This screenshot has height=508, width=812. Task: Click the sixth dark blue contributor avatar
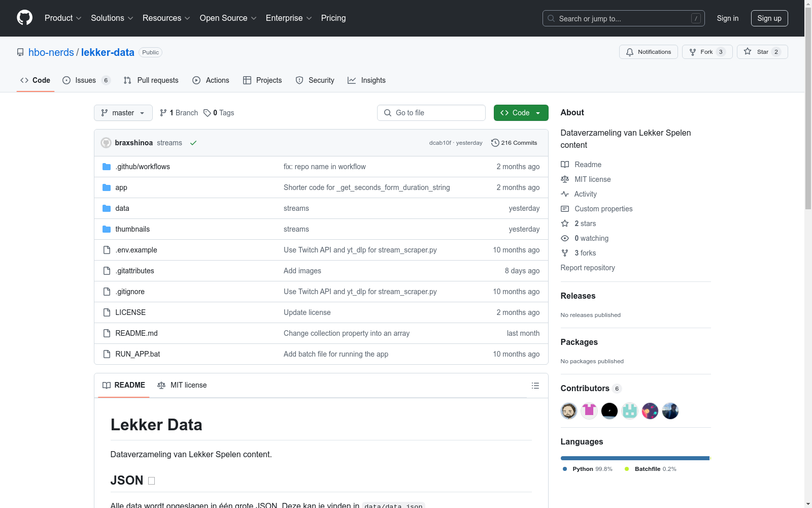670,411
